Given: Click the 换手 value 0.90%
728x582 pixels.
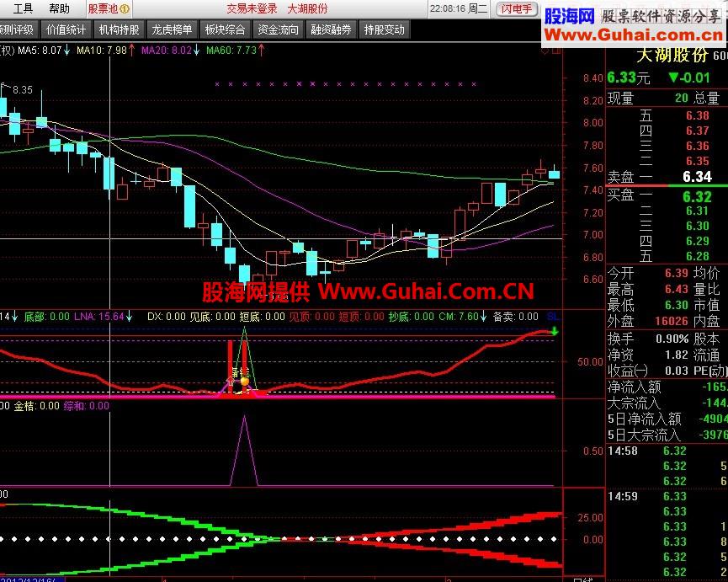Looking at the screenshot, I should (672, 339).
